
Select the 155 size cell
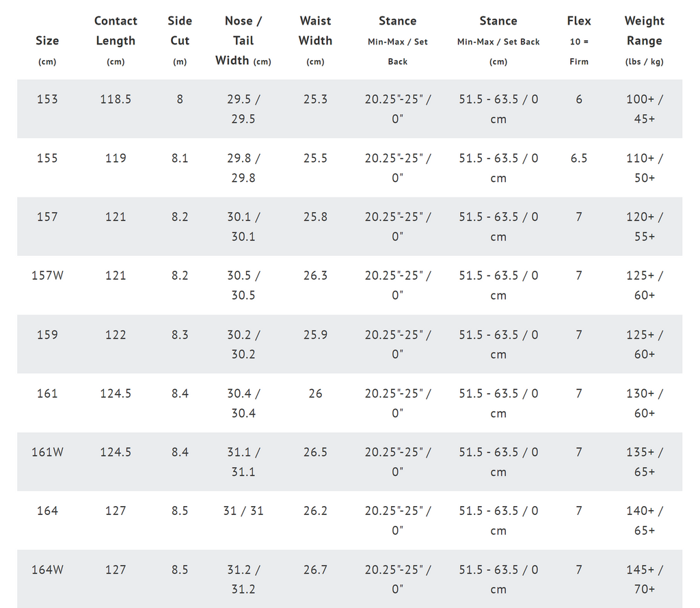pyautogui.click(x=47, y=158)
